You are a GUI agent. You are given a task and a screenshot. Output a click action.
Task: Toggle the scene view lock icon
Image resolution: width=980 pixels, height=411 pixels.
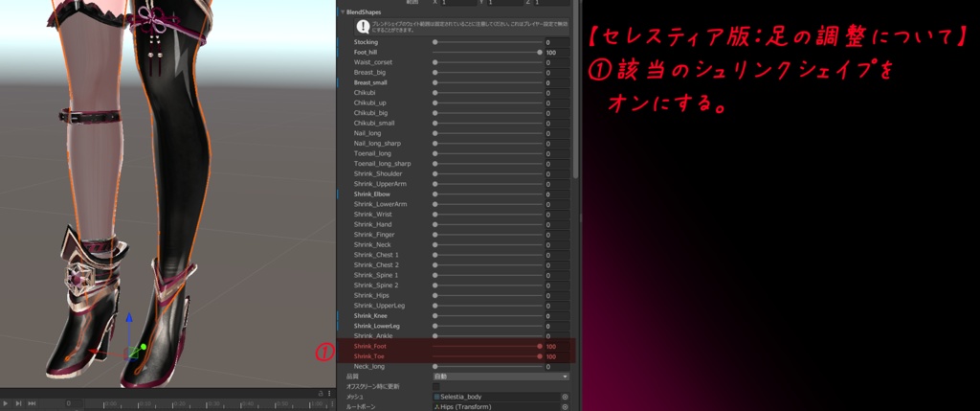(321, 394)
